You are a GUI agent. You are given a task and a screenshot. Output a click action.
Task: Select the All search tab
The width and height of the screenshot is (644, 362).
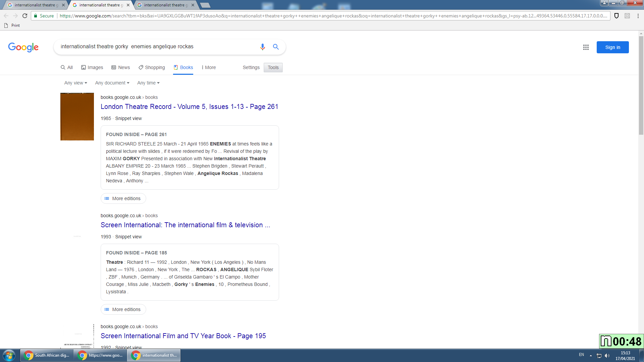point(66,67)
